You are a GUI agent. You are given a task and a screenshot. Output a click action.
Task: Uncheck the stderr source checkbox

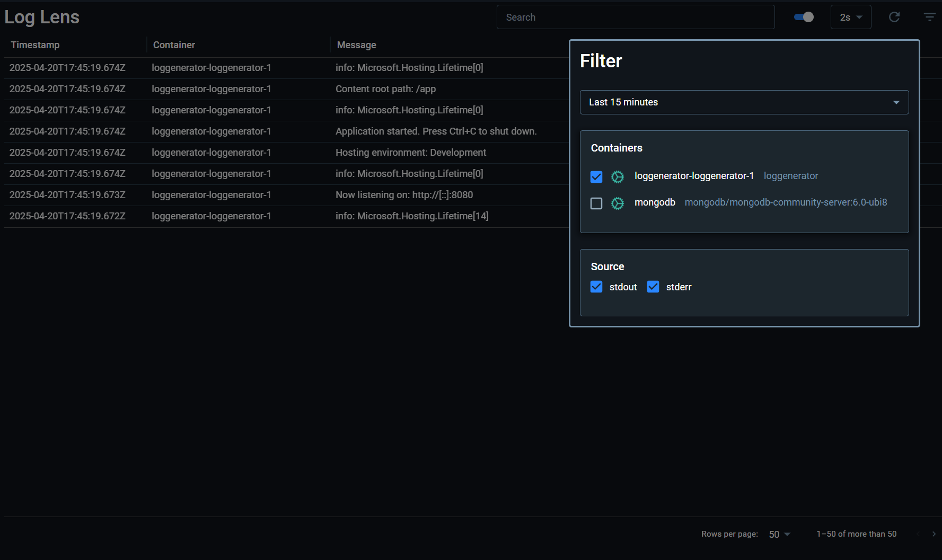tap(653, 287)
